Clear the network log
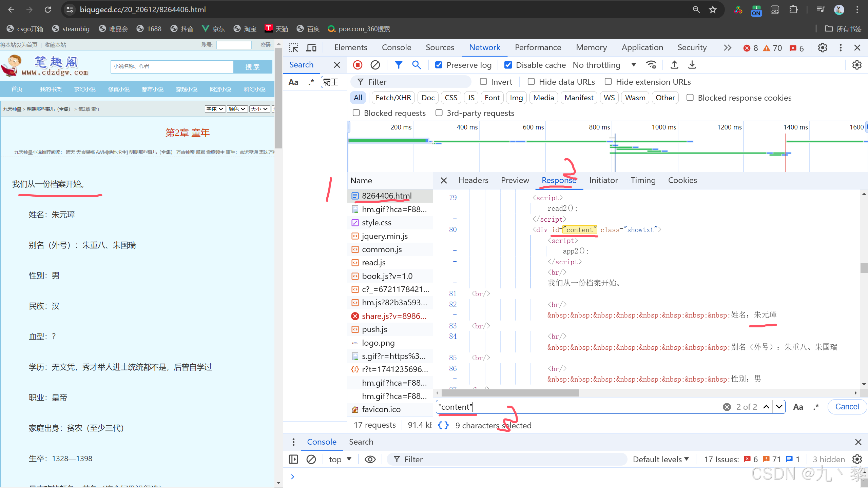This screenshot has height=488, width=868. (375, 65)
